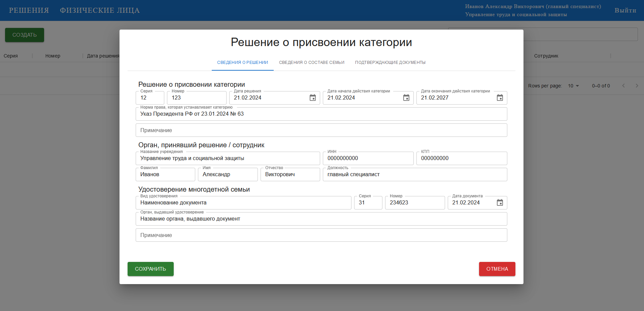644x311 pixels.
Task: Click Имя field containing Александр
Action: [228, 174]
